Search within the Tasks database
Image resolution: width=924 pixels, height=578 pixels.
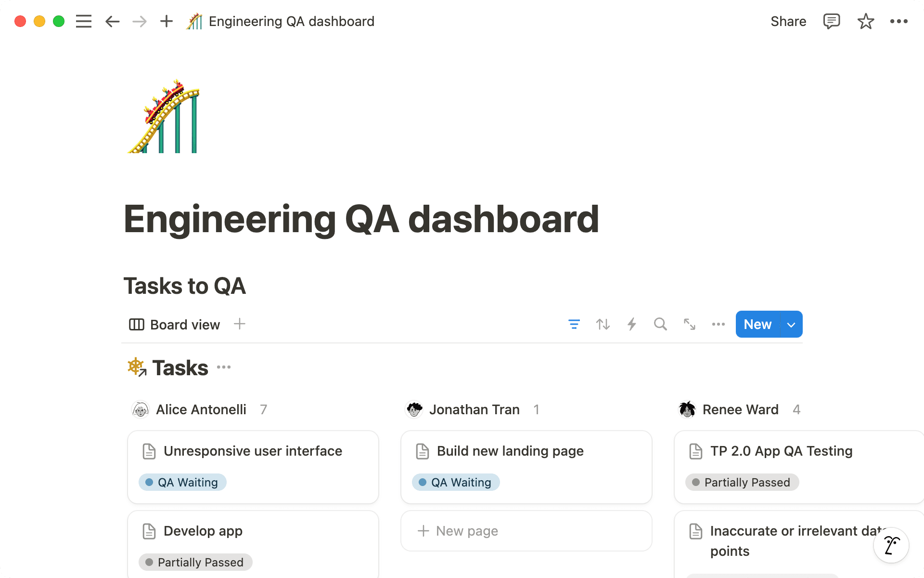(x=660, y=324)
